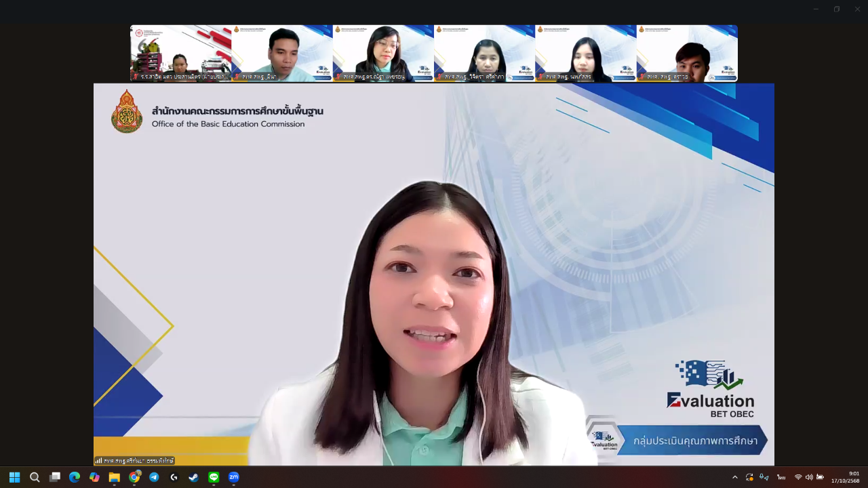Open Telegram from the taskbar
The height and width of the screenshot is (488, 868).
tap(154, 477)
